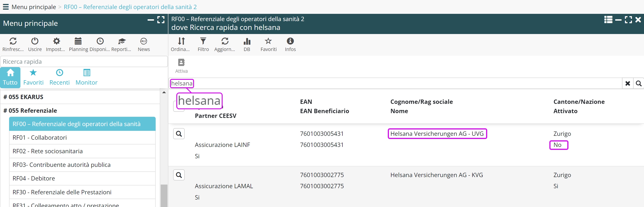The height and width of the screenshot is (207, 644).
Task: Open the News icon
Action: point(143,41)
